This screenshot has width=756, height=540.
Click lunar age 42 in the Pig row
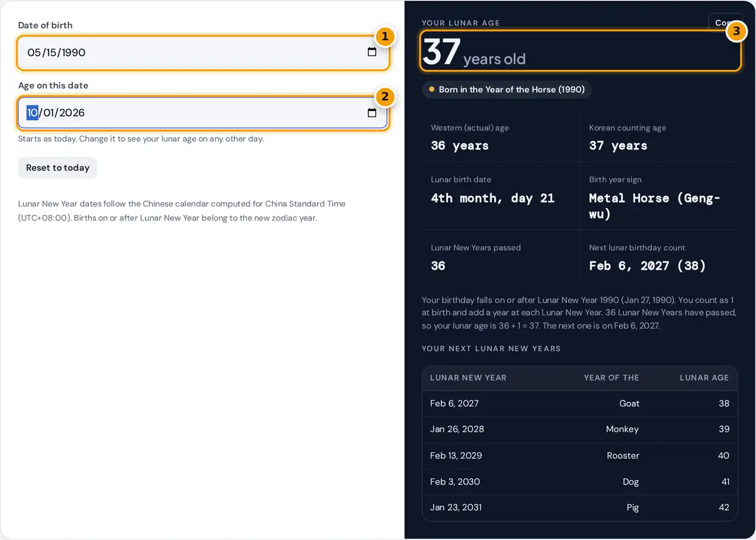(x=724, y=507)
